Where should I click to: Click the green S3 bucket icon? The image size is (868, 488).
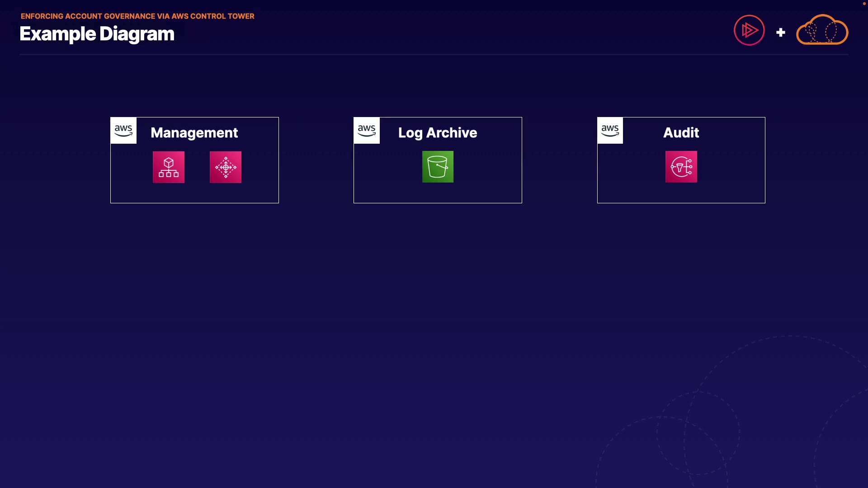tap(438, 167)
